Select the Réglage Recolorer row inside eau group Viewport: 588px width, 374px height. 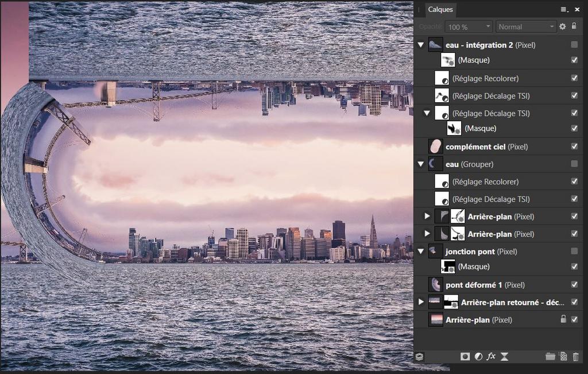(498, 182)
